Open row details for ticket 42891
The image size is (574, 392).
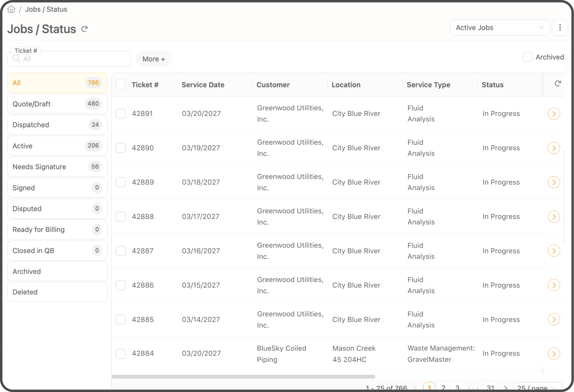click(x=554, y=113)
